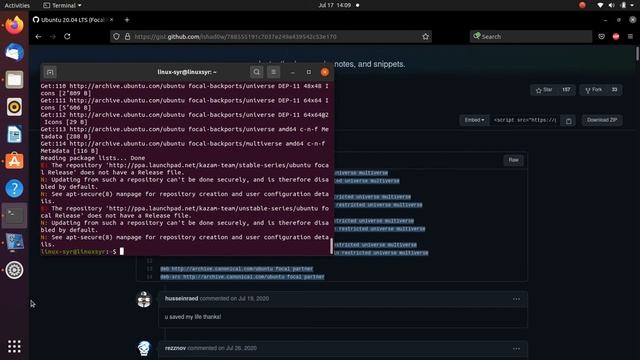Launch Rhythmbox from the dock
The width and height of the screenshot is (640, 360).
[14, 107]
